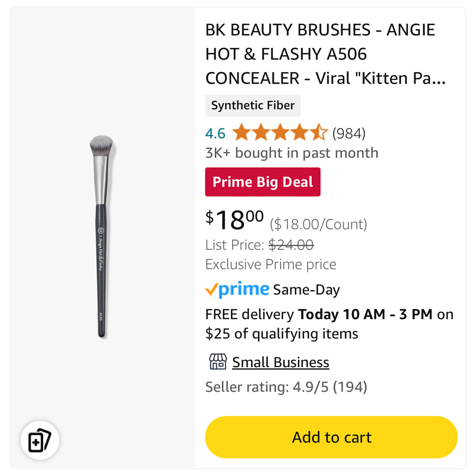The width and height of the screenshot is (476, 475).
Task: Click the 4.6 rating number
Action: tap(215, 133)
